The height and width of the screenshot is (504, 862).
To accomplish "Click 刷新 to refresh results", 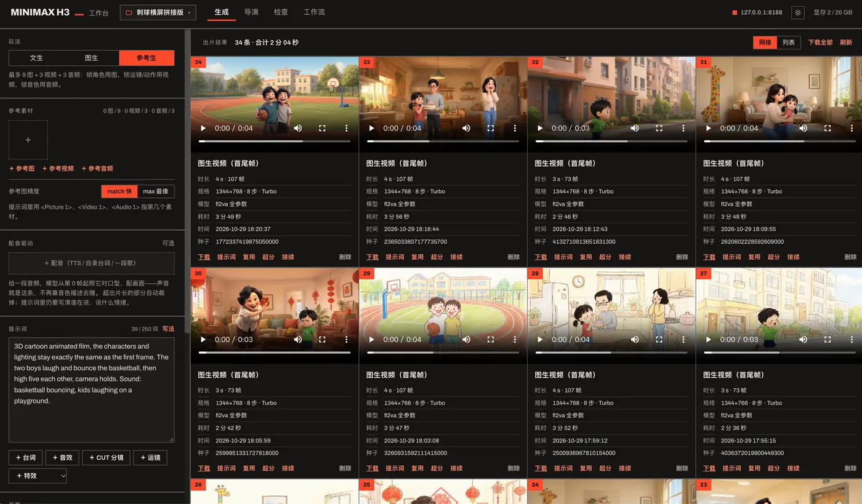I will (846, 42).
